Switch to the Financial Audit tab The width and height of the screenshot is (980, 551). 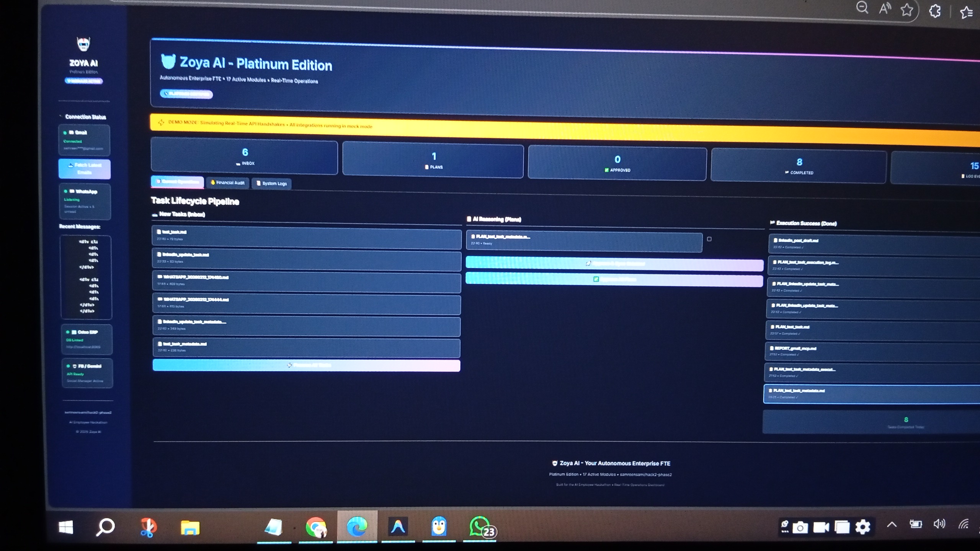tap(228, 183)
